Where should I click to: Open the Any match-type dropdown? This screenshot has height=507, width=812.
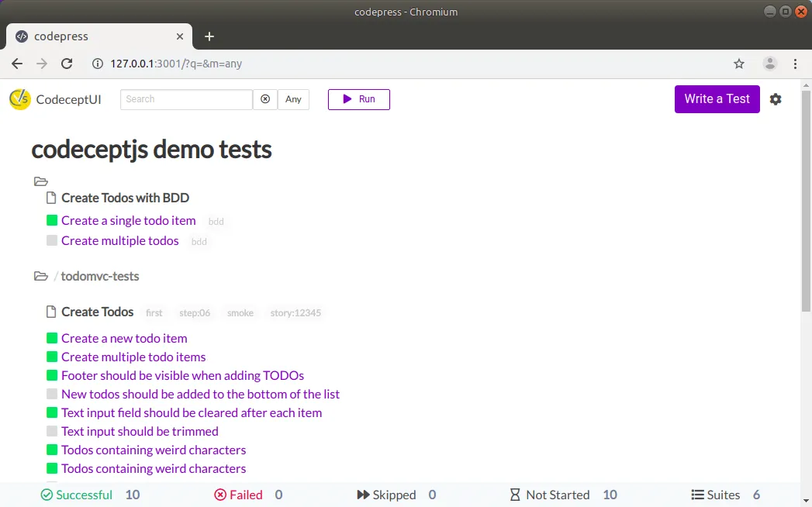(293, 99)
